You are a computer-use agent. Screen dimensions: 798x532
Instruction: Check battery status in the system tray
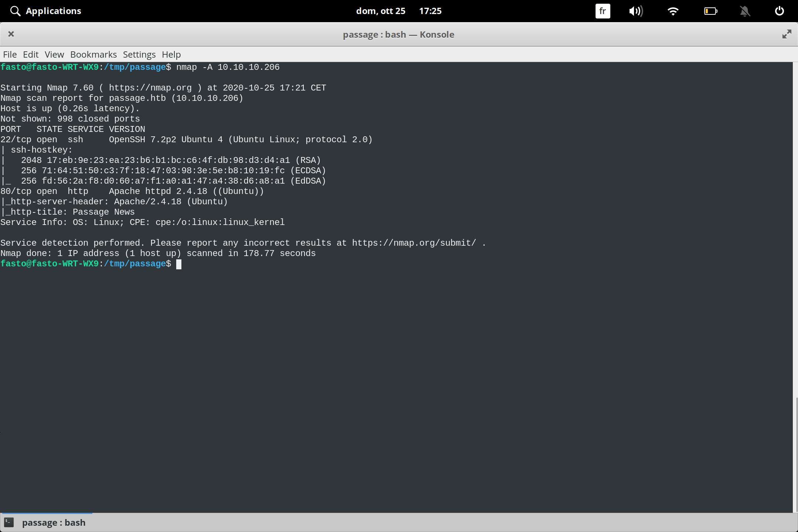(x=710, y=11)
